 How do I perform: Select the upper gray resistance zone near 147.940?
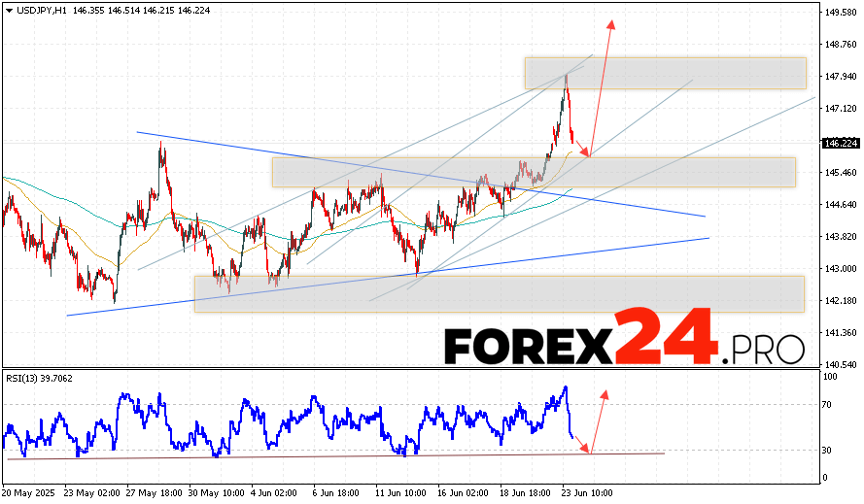click(x=665, y=73)
